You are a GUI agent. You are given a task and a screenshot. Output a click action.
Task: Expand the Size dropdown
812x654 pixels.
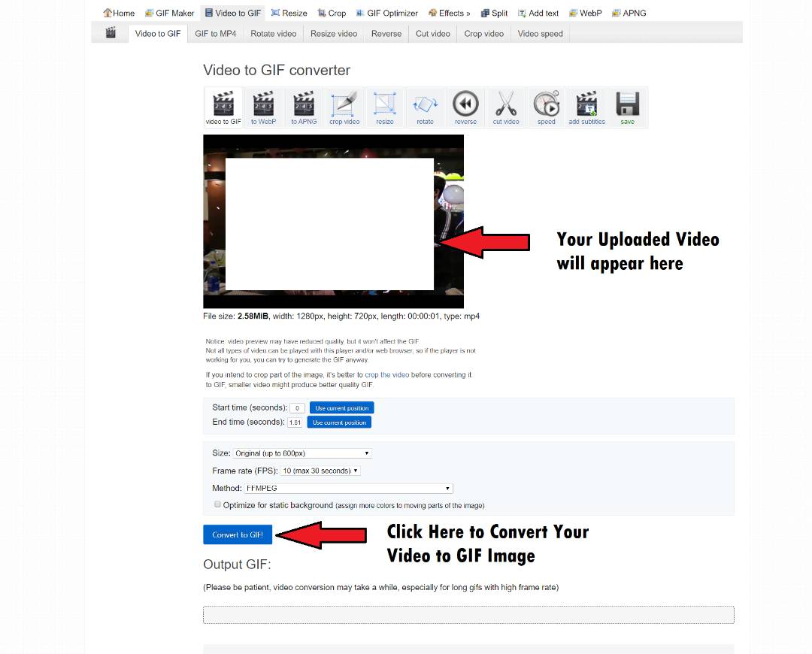(x=302, y=453)
